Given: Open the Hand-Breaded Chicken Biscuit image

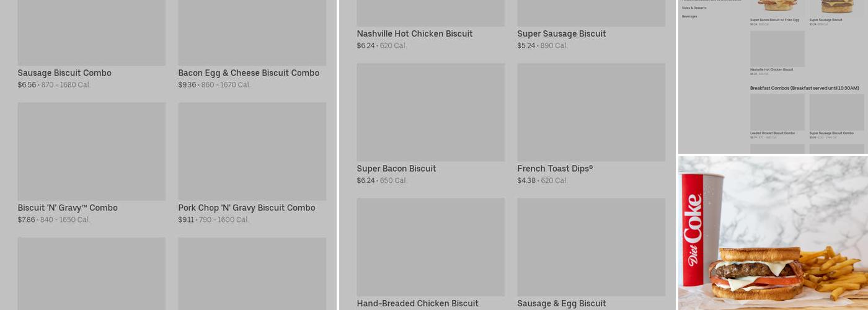Looking at the screenshot, I should pyautogui.click(x=431, y=247).
